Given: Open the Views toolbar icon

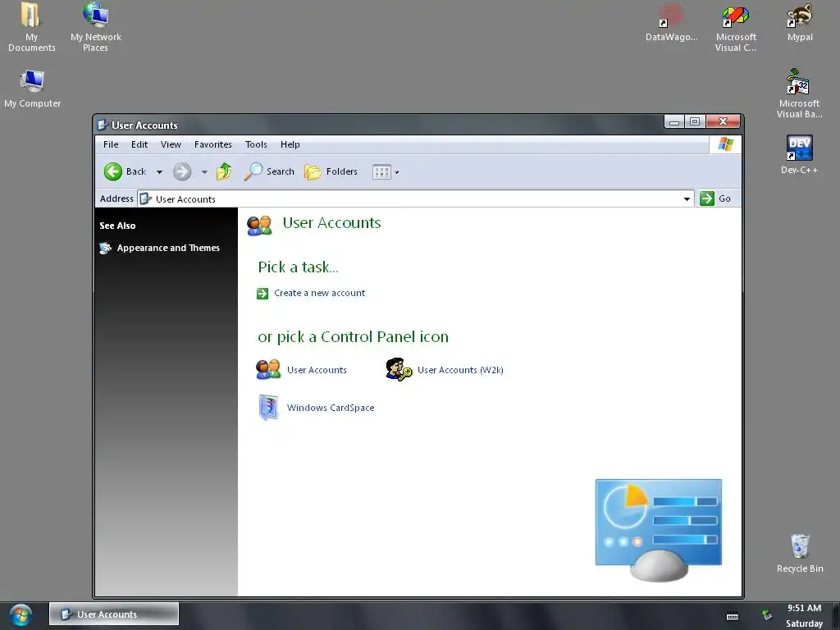Looking at the screenshot, I should [381, 172].
